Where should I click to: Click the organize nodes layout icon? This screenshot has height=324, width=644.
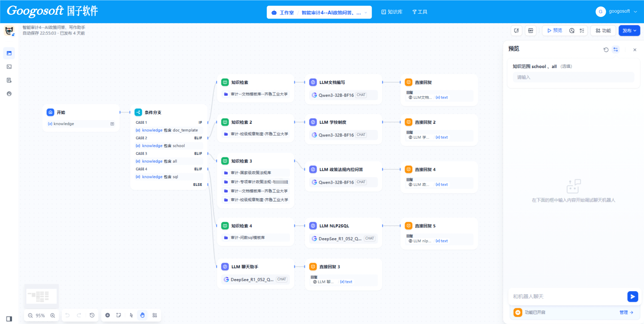155,315
